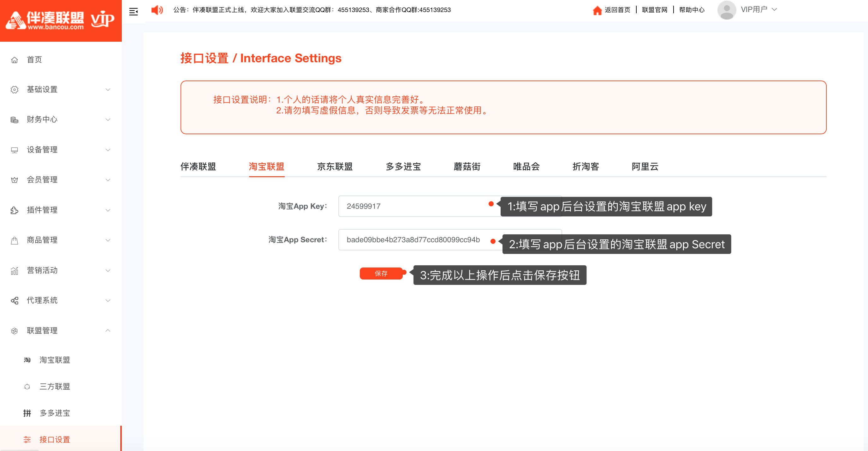Expand the 基础设置 chevron
Screen dimensions: 868x451
click(108, 90)
